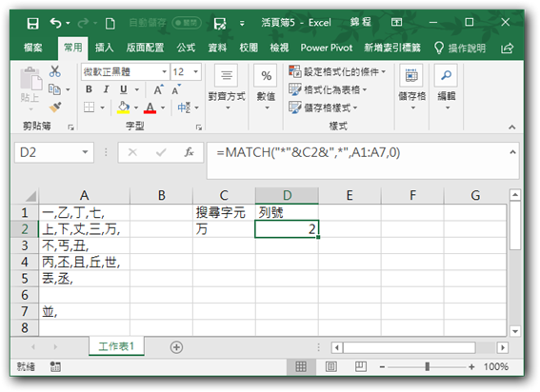Screen dimensions: 540x392
Task: Click the Save icon in quick access toolbar
Action: (x=32, y=24)
